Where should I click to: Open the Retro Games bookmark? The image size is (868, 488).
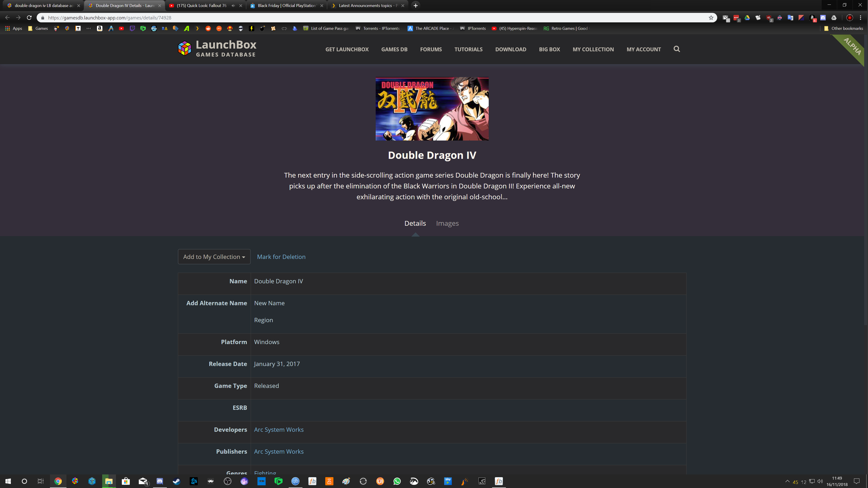pos(566,29)
